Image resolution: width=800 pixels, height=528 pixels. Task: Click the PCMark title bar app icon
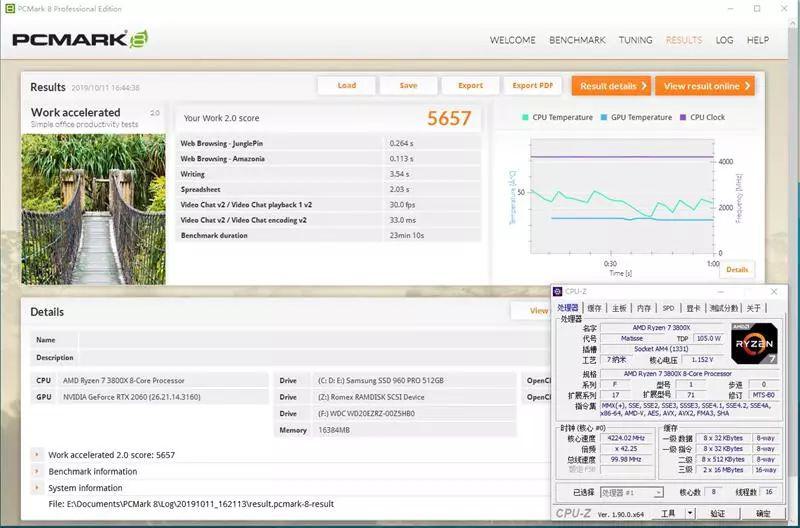pos(10,9)
